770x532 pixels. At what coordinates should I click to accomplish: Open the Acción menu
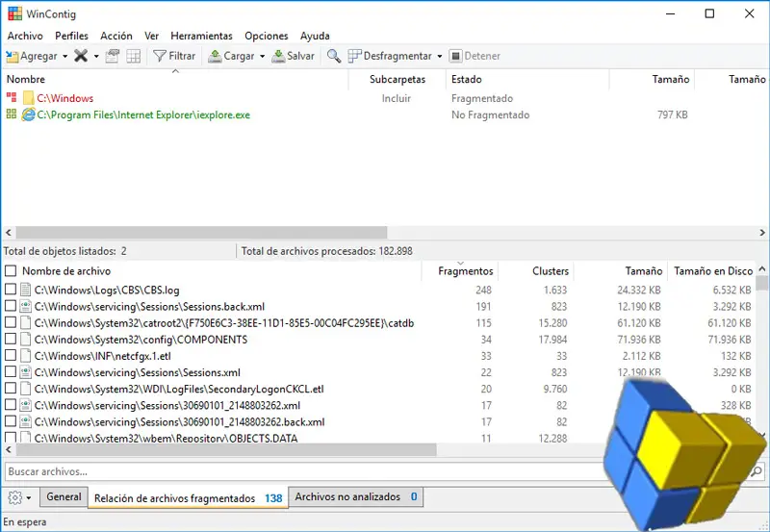pyautogui.click(x=116, y=36)
